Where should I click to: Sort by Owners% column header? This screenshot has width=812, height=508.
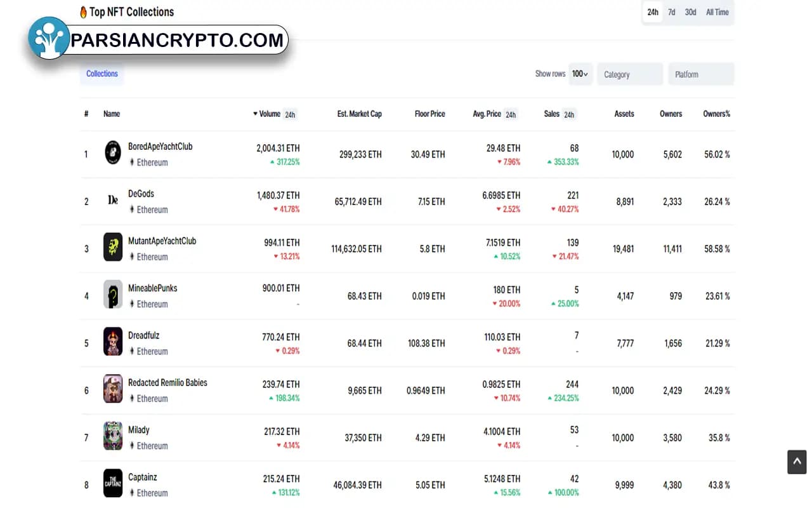[717, 114]
